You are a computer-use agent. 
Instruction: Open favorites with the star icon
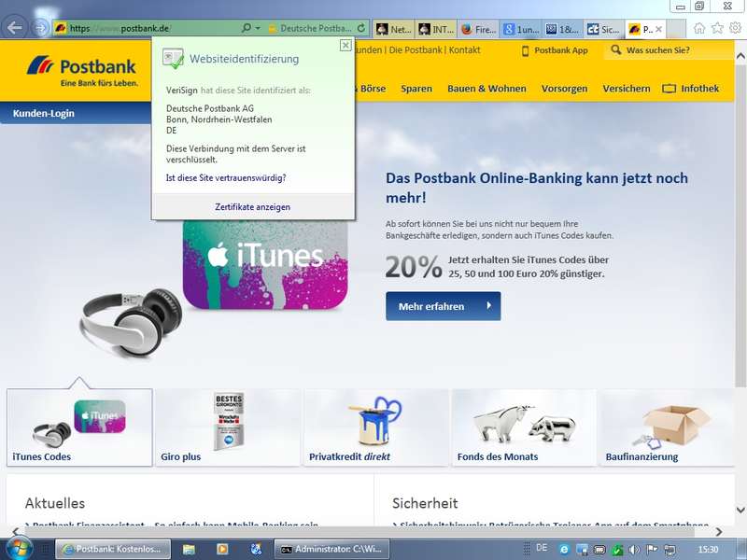[717, 28]
